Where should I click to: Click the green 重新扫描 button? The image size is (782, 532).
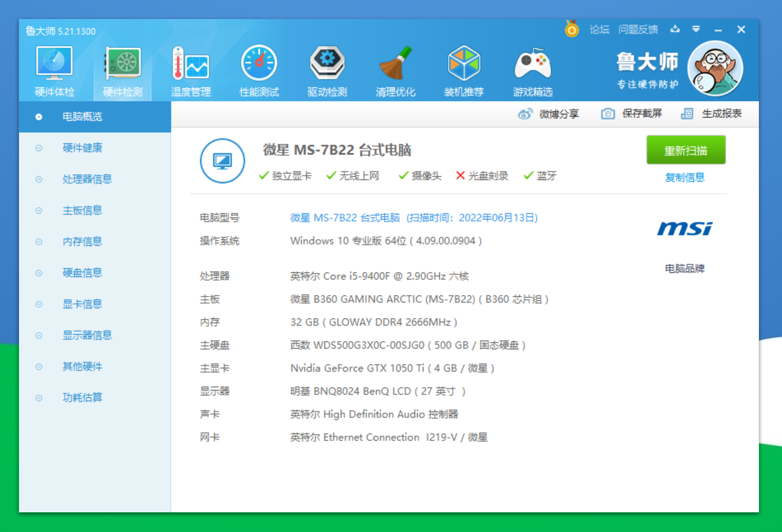click(x=686, y=150)
